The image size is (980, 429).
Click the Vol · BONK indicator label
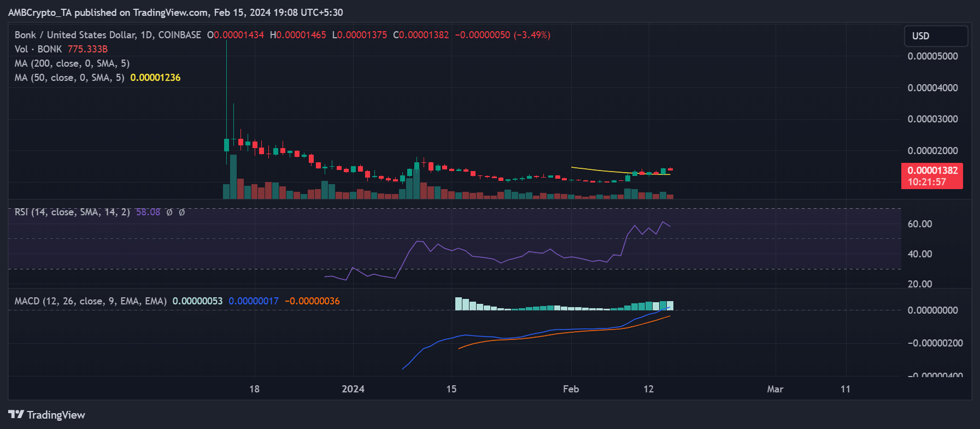[x=38, y=49]
